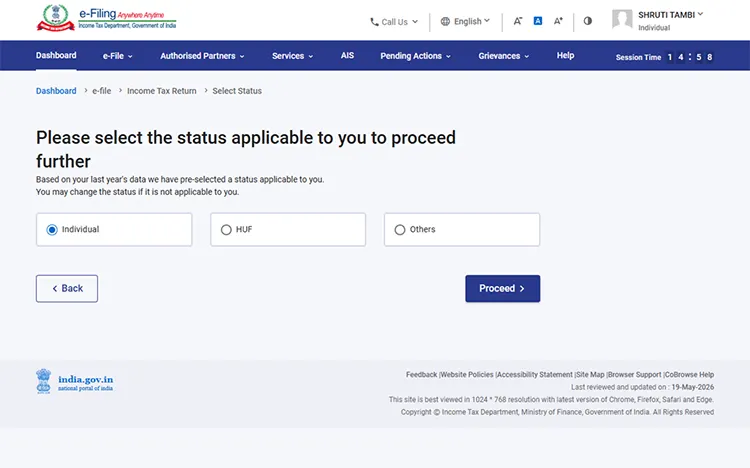Viewport: 750px width, 468px height.
Task: Expand the Pending Actions menu
Action: click(416, 56)
